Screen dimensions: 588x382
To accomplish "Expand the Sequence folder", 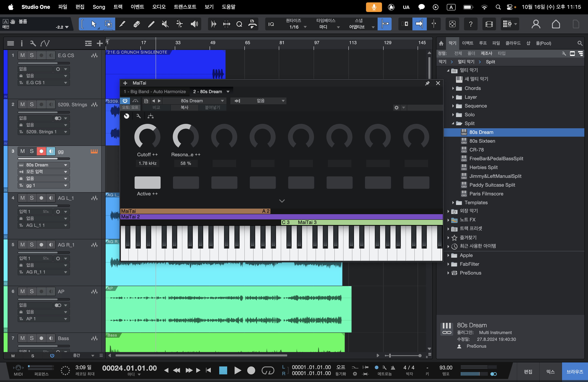I will (453, 106).
